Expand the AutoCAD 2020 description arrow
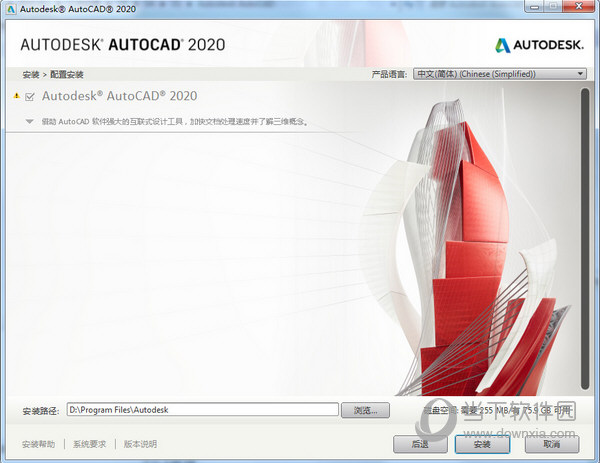The image size is (600, 463). point(30,121)
